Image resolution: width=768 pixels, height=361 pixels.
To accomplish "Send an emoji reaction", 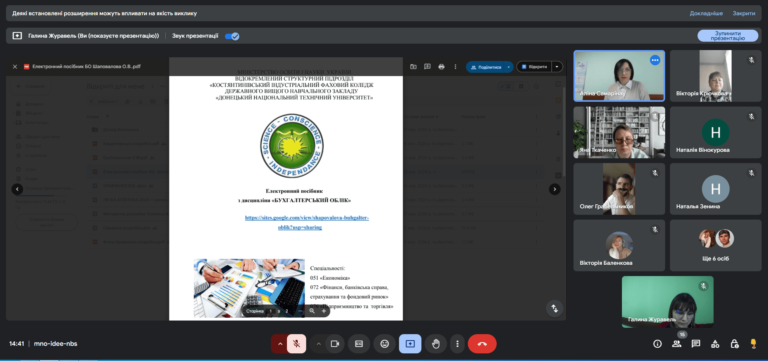I will point(384,344).
